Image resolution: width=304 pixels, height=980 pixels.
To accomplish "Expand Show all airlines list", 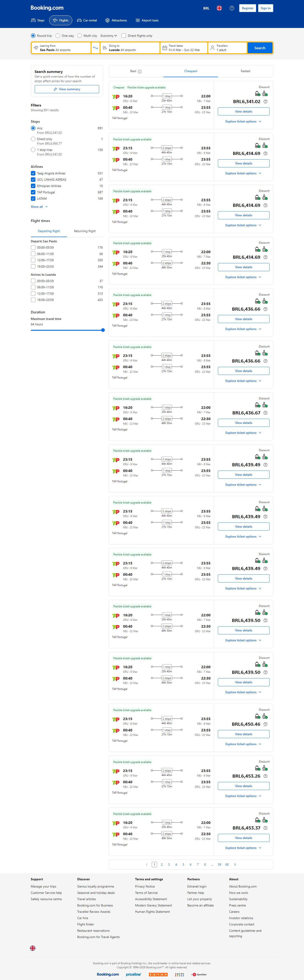I will [39, 207].
